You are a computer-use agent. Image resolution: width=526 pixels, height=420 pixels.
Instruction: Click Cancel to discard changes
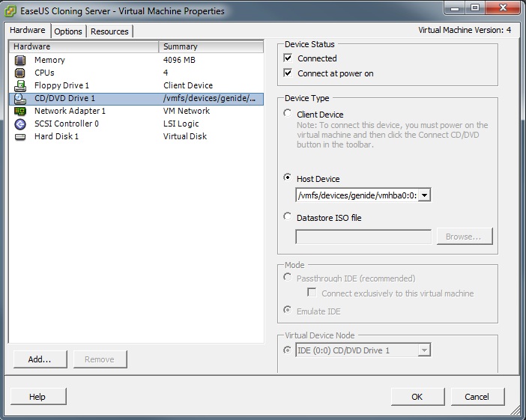pos(477,397)
